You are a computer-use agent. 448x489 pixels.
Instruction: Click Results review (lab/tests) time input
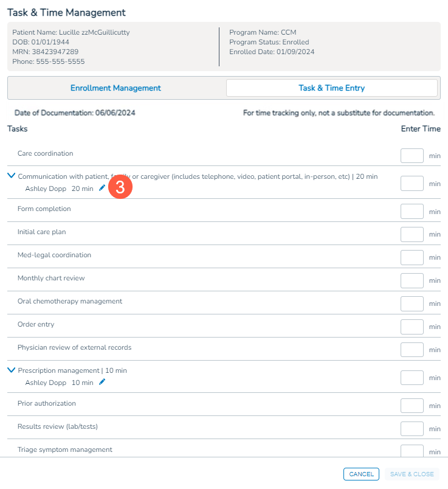click(x=412, y=429)
